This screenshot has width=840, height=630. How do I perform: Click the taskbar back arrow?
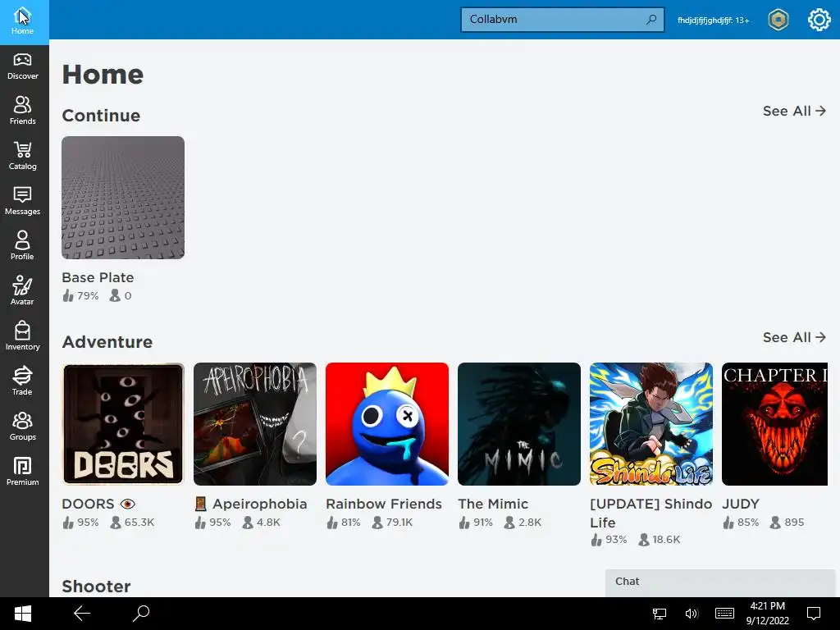pyautogui.click(x=82, y=614)
